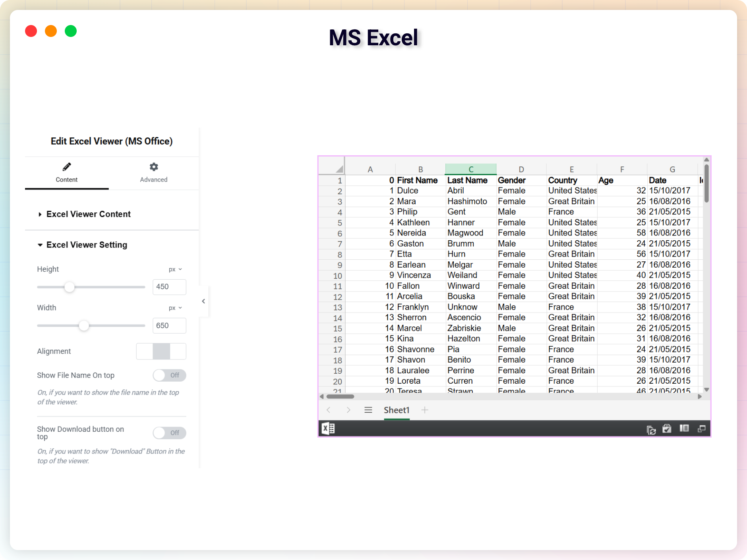Click the select-all corner of the spreadsheet
Viewport: 747px width, 560px height.
(332, 166)
